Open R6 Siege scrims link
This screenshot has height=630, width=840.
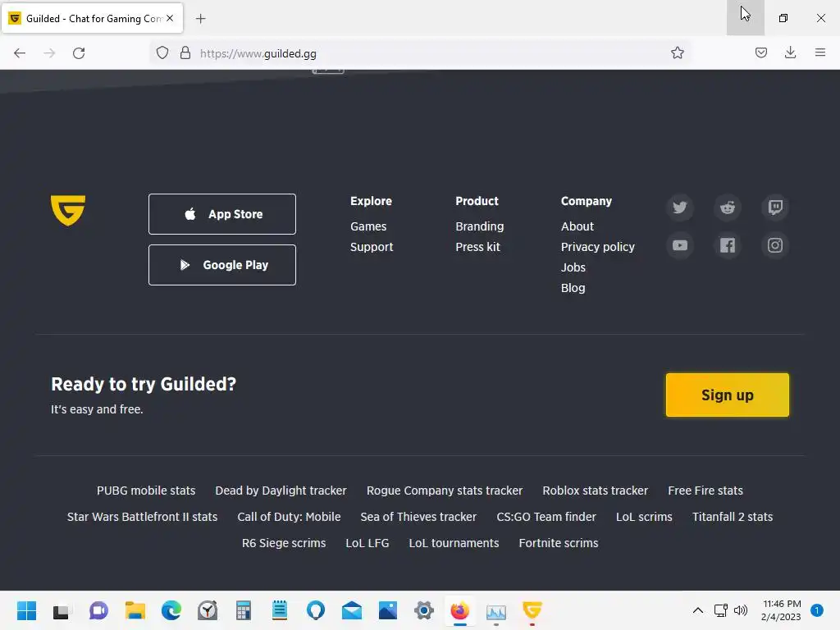click(x=284, y=543)
